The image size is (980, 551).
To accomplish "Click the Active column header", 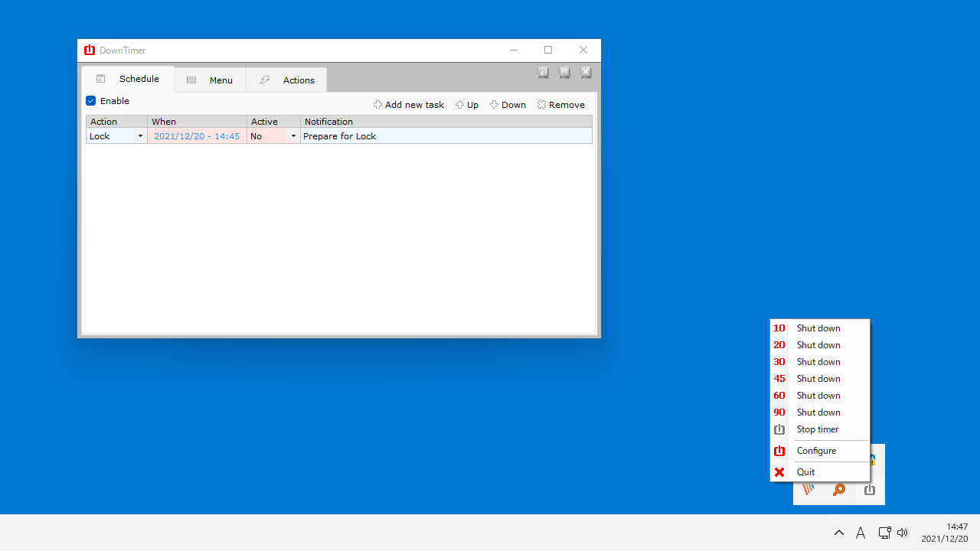I will [x=273, y=122].
